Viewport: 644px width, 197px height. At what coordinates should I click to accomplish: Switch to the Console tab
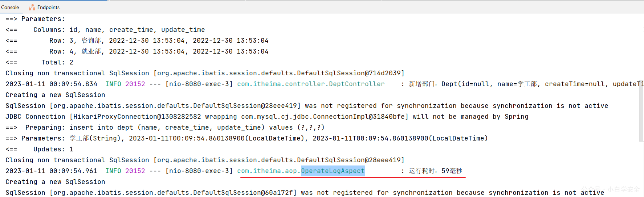[10, 7]
